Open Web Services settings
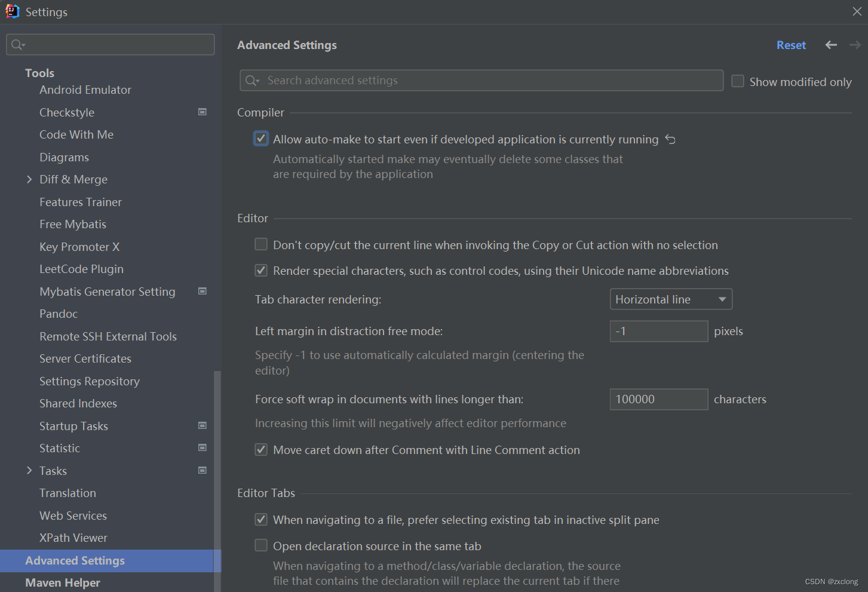868x592 pixels. tap(73, 516)
